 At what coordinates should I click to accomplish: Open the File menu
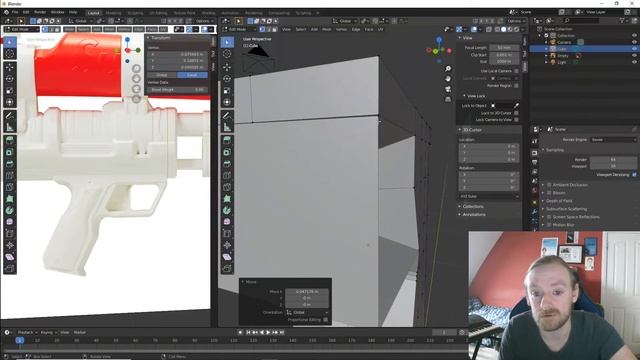[x=15, y=12]
